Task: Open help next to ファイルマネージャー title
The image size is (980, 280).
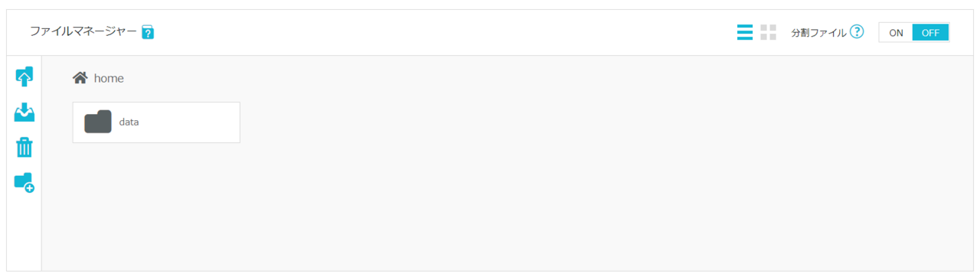Action: [x=149, y=32]
